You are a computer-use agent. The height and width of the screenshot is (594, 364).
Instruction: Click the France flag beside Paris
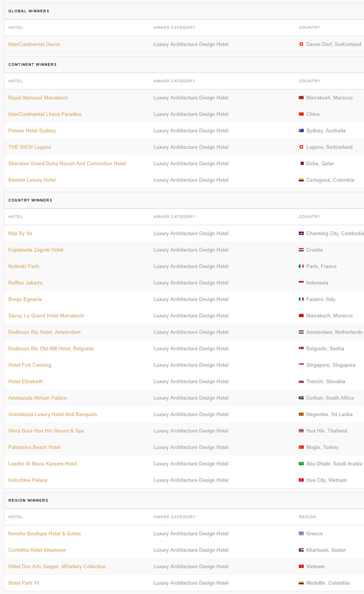click(x=301, y=266)
